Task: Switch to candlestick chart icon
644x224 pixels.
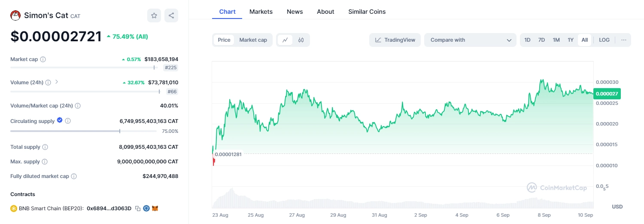Action: [301, 40]
